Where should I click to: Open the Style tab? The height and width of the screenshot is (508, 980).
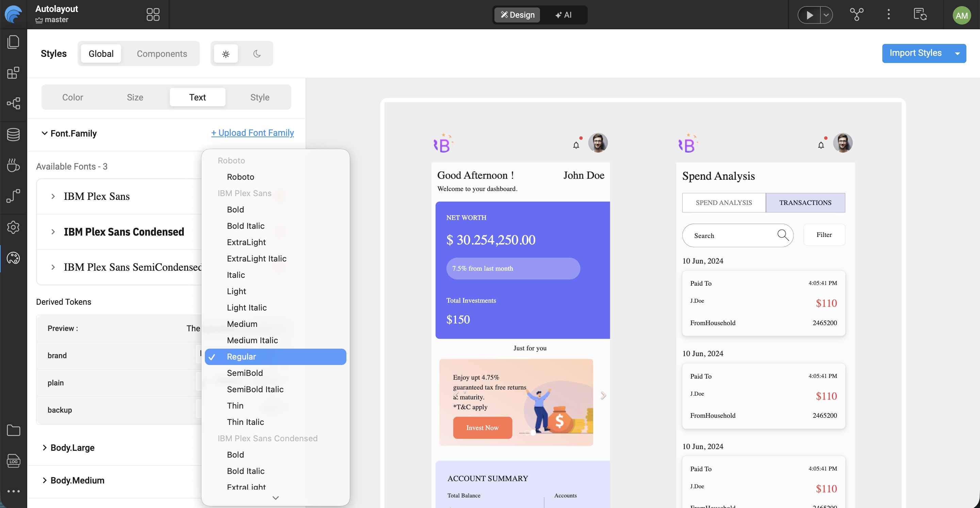260,97
